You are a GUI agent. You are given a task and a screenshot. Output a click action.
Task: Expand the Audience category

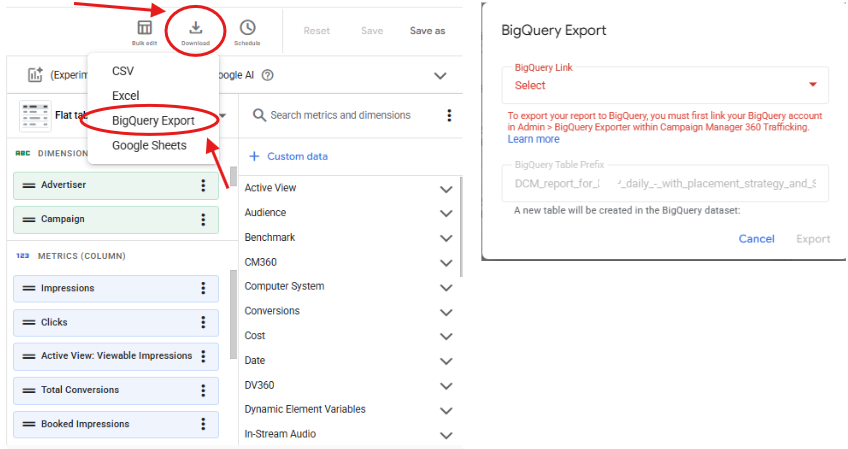(x=446, y=213)
